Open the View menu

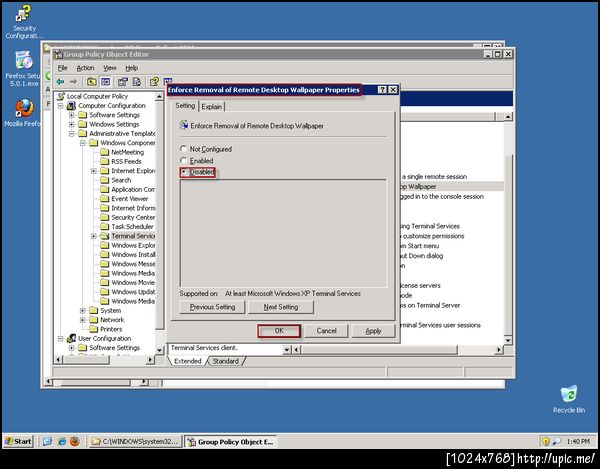(x=110, y=68)
